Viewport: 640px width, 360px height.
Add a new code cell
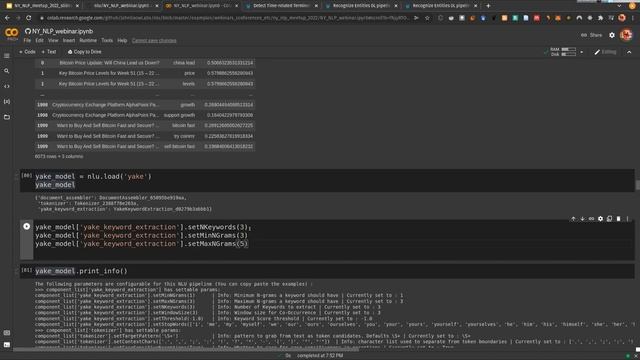tap(27, 52)
